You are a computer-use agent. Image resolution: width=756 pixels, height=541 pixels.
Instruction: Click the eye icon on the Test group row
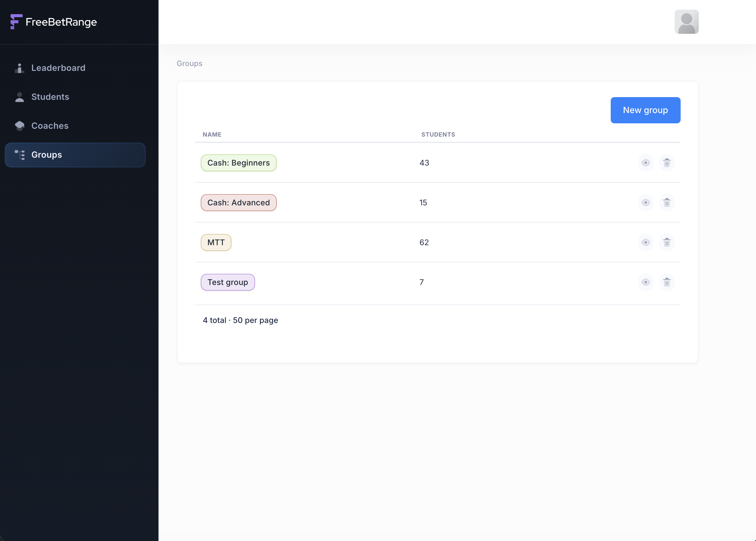(645, 282)
